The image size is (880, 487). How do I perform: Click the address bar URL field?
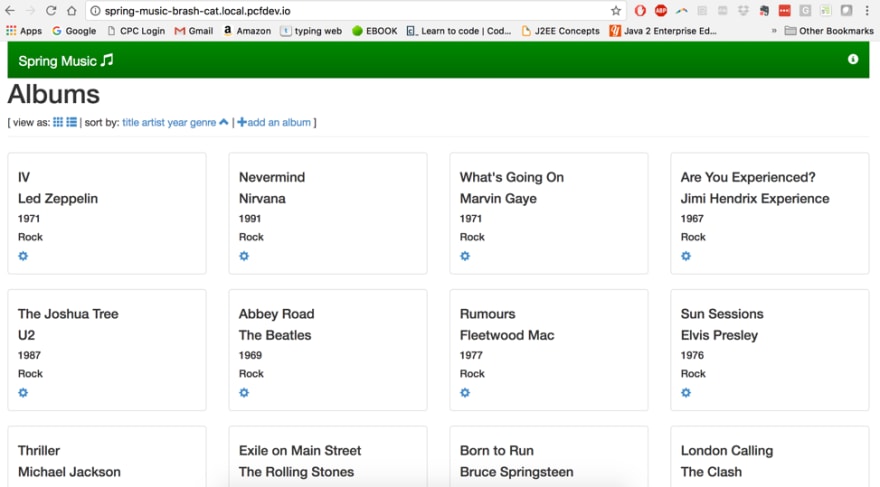click(x=354, y=11)
